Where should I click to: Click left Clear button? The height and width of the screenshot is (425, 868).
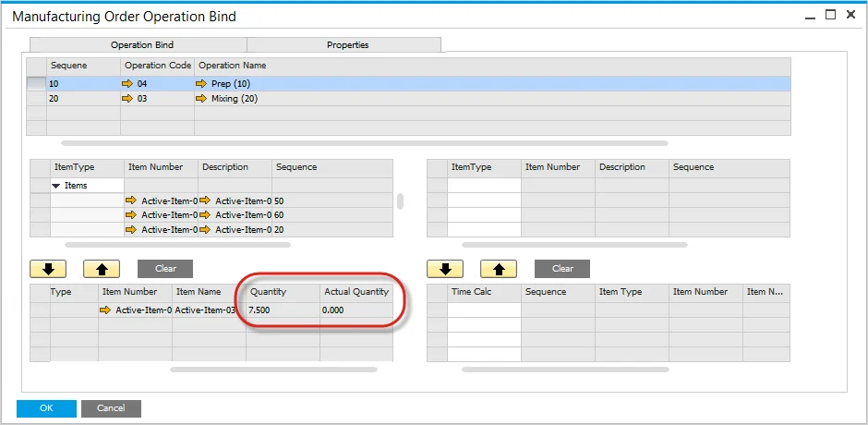pos(165,269)
